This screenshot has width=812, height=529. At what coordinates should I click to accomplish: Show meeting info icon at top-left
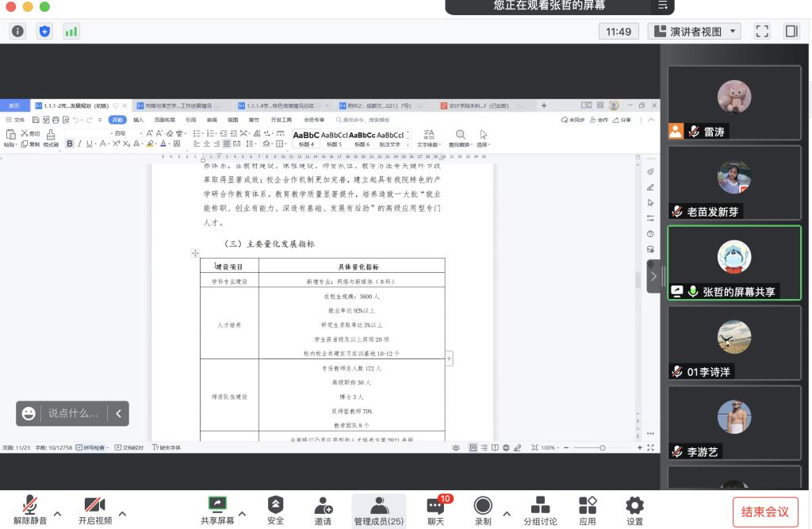[17, 32]
